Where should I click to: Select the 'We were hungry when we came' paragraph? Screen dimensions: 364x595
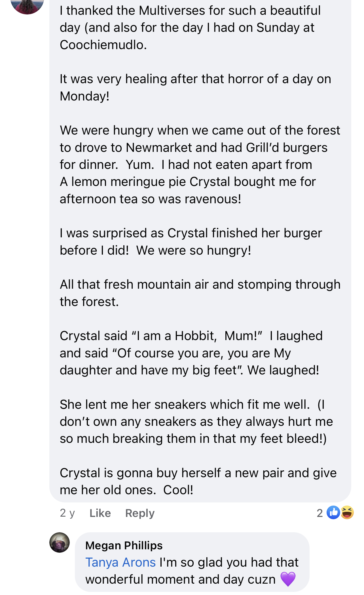(x=200, y=165)
